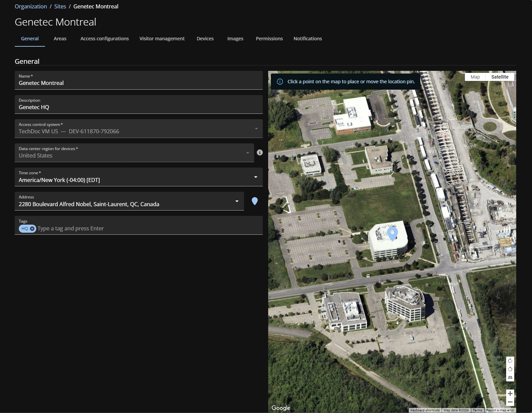532x413 pixels.
Task: Expand the Access control system dropdown
Action: click(256, 129)
